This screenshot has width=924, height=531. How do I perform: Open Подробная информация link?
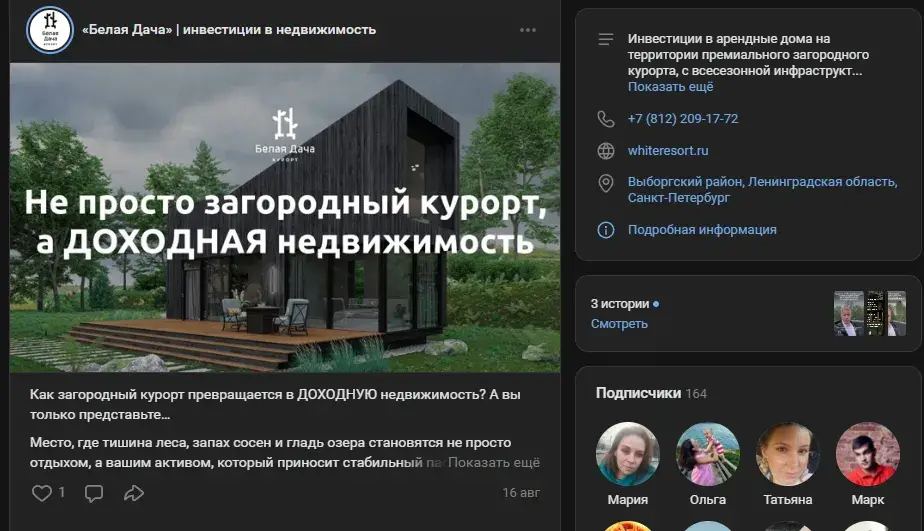(702, 229)
